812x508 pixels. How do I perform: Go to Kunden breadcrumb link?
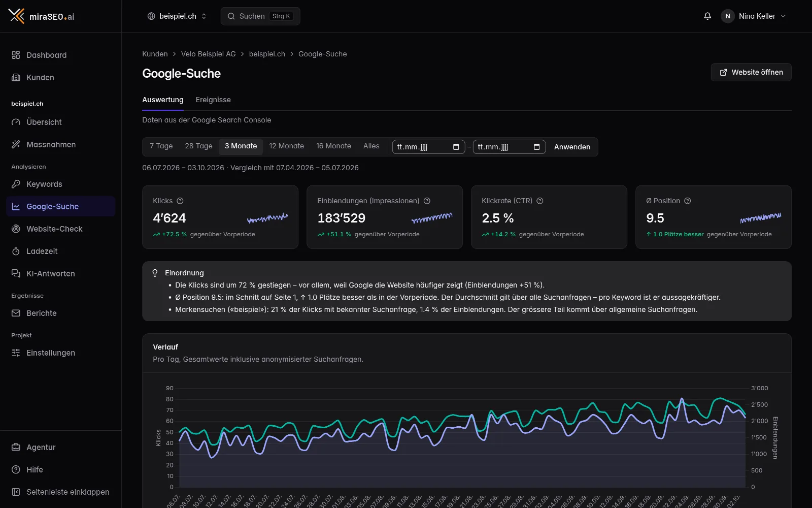tap(155, 54)
